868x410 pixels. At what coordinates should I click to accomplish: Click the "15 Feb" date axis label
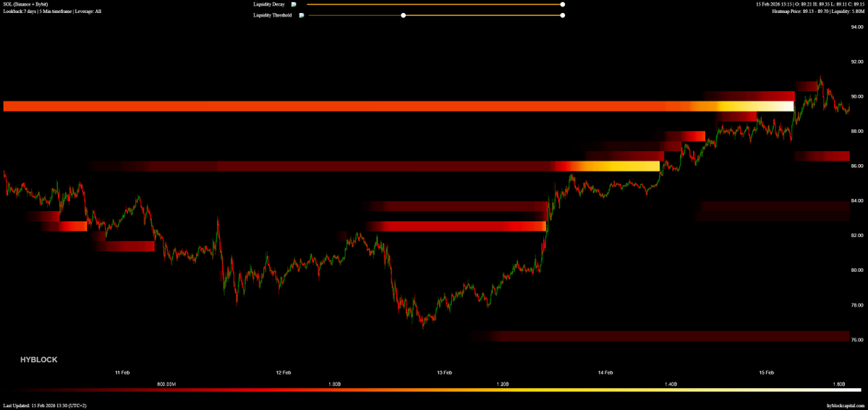tap(767, 372)
